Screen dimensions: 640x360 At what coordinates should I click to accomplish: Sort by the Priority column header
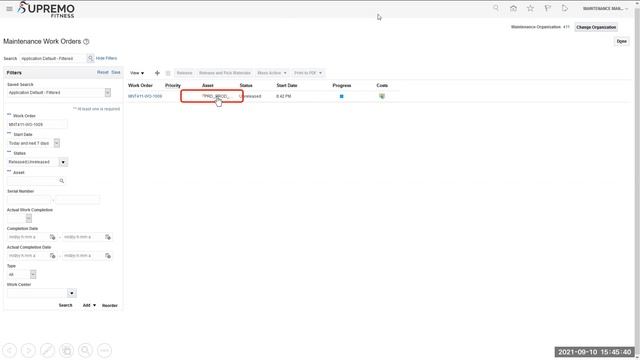[x=173, y=86]
